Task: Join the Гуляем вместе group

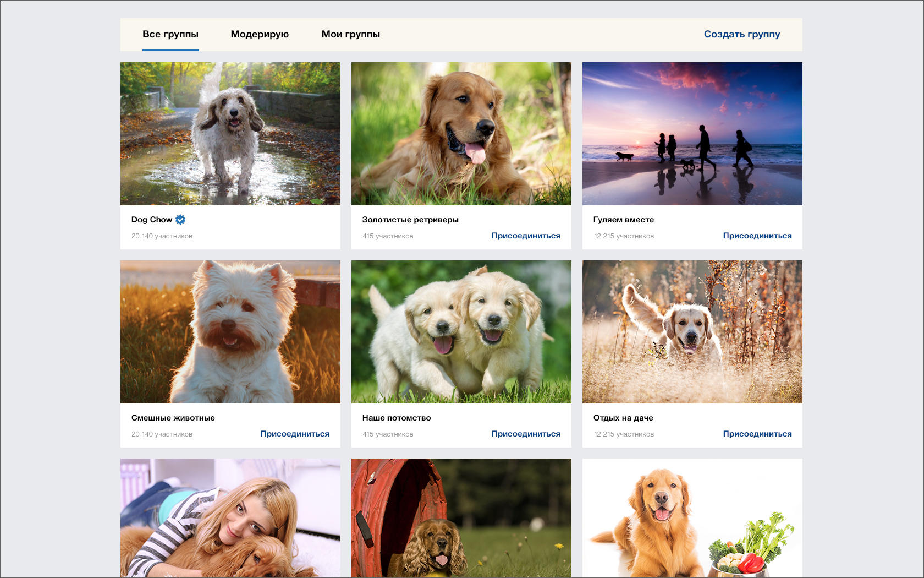Action: (757, 236)
